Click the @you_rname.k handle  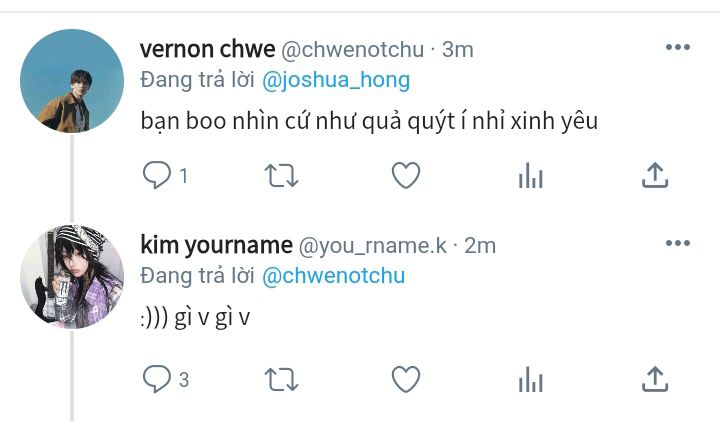click(373, 246)
